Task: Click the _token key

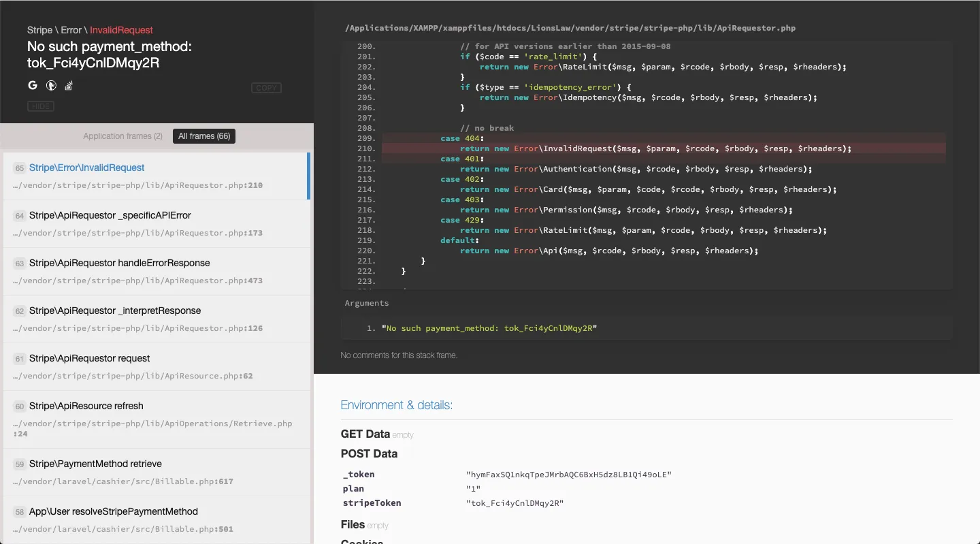Action: point(359,475)
